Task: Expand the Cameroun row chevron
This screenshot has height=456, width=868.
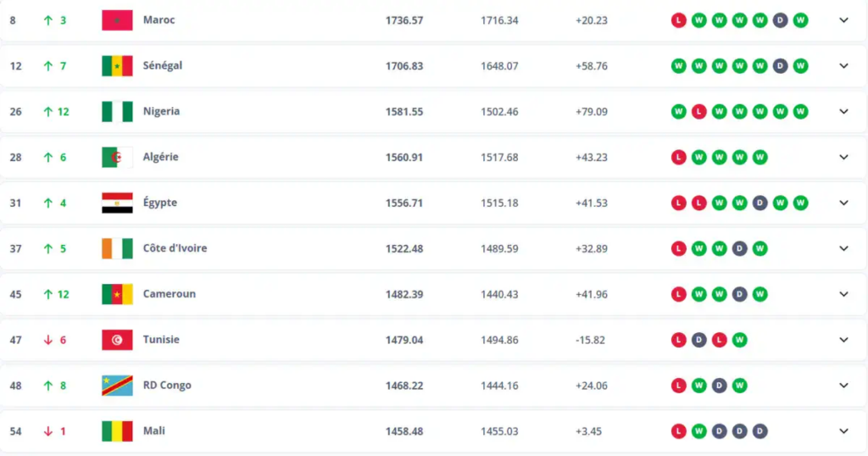Action: (843, 294)
